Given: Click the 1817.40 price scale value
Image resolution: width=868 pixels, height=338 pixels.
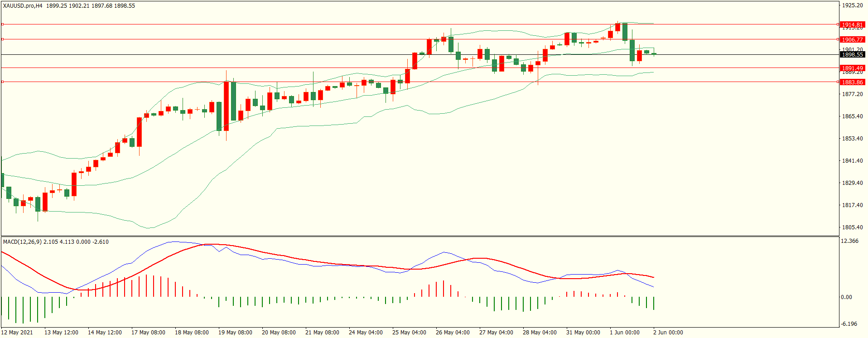Looking at the screenshot, I should pyautogui.click(x=852, y=205).
